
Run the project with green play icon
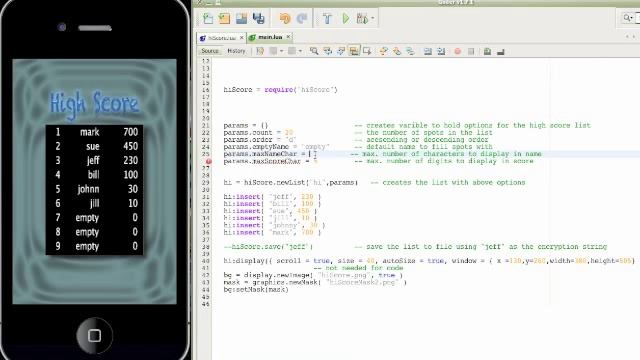(x=346, y=18)
